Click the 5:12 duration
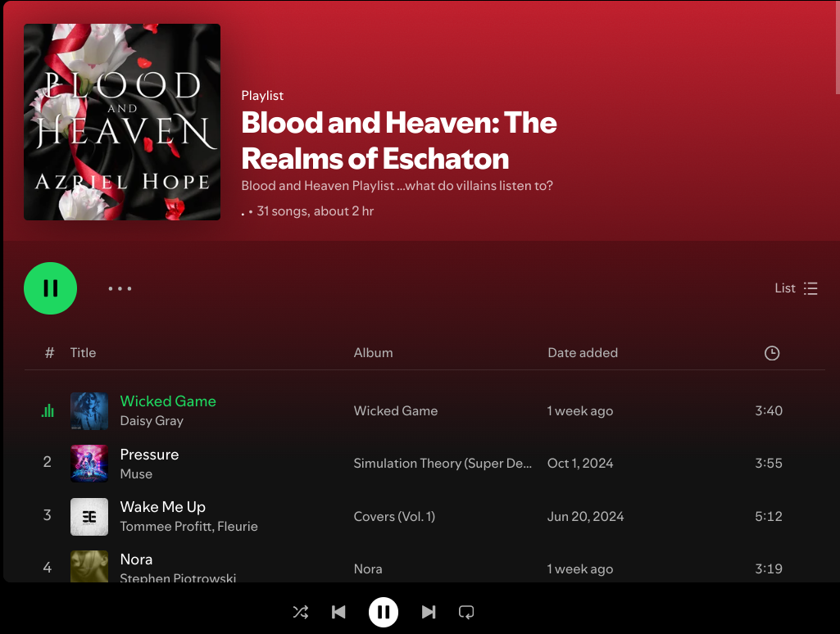The image size is (840, 634). 769,516
